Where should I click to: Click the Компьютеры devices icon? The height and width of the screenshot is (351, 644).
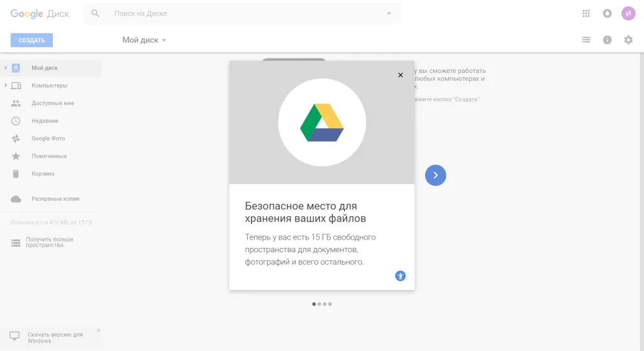click(16, 86)
